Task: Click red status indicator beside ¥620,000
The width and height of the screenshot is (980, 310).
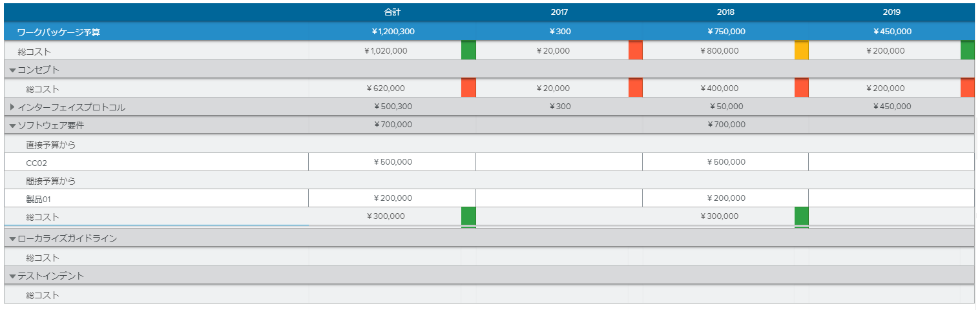Action: pos(468,88)
